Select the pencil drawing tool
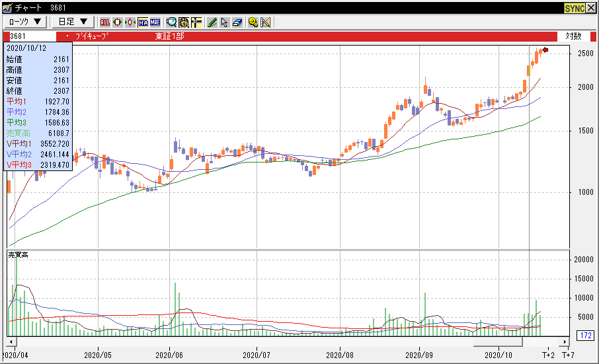Viewport: 599px width, 364px height. click(x=212, y=22)
